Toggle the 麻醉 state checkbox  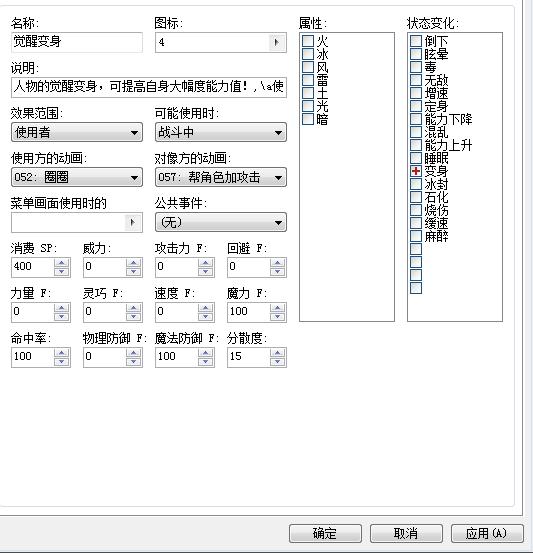416,237
